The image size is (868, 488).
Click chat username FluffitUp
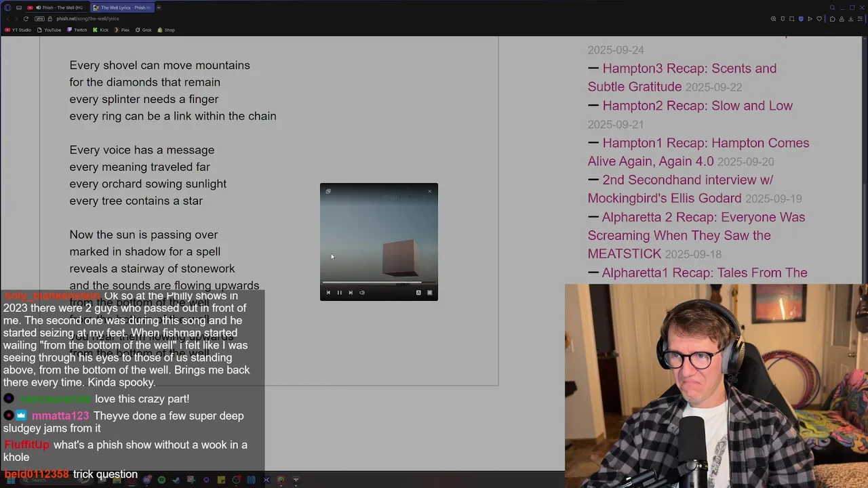point(26,445)
